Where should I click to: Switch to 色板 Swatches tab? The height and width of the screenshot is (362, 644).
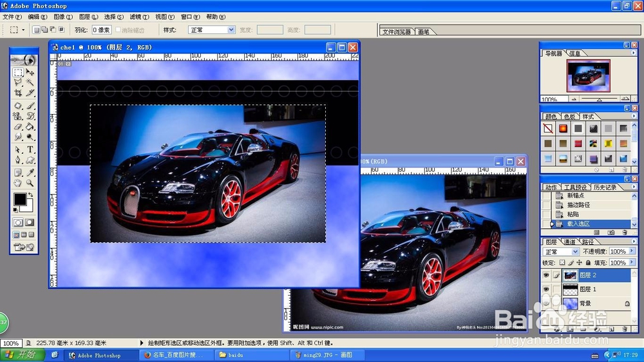569,117
